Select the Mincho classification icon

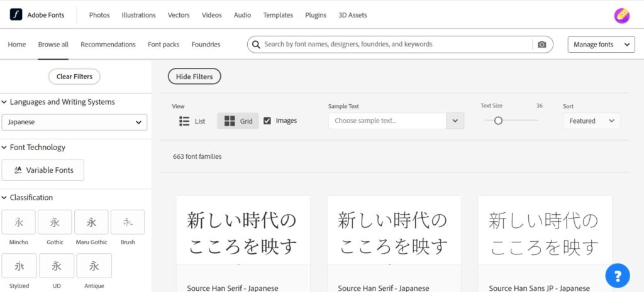click(18, 222)
